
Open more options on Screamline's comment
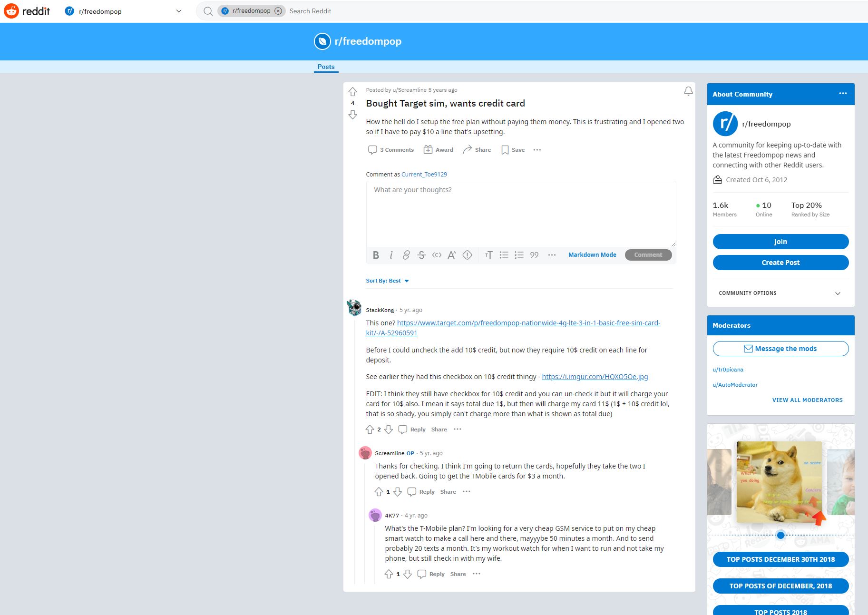coord(467,492)
